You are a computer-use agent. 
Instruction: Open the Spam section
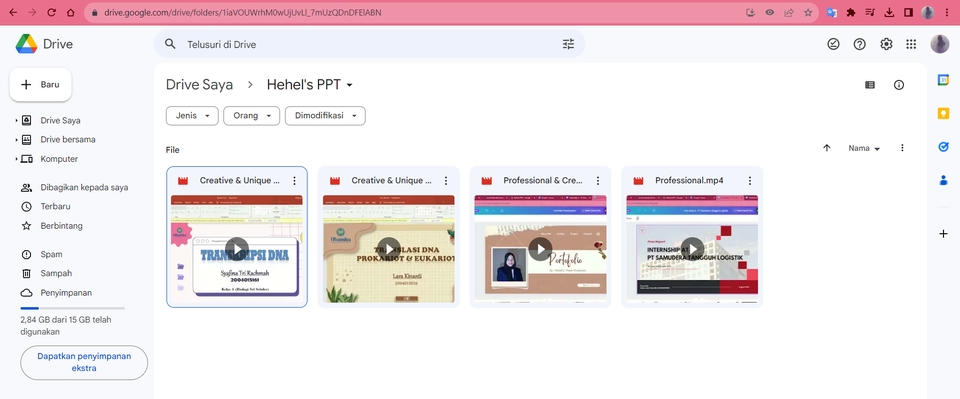pyautogui.click(x=51, y=254)
